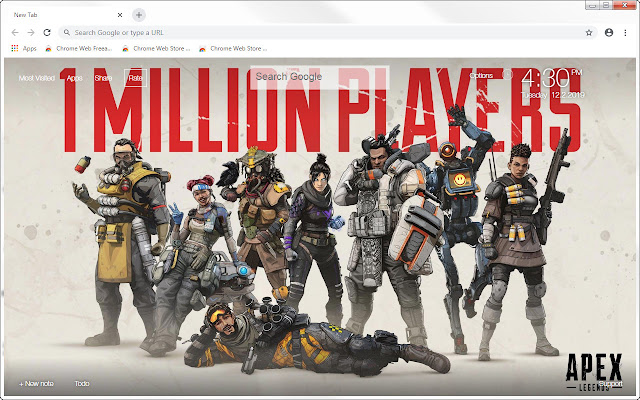
Task: Click the 4:30 PM clock
Action: click(552, 78)
